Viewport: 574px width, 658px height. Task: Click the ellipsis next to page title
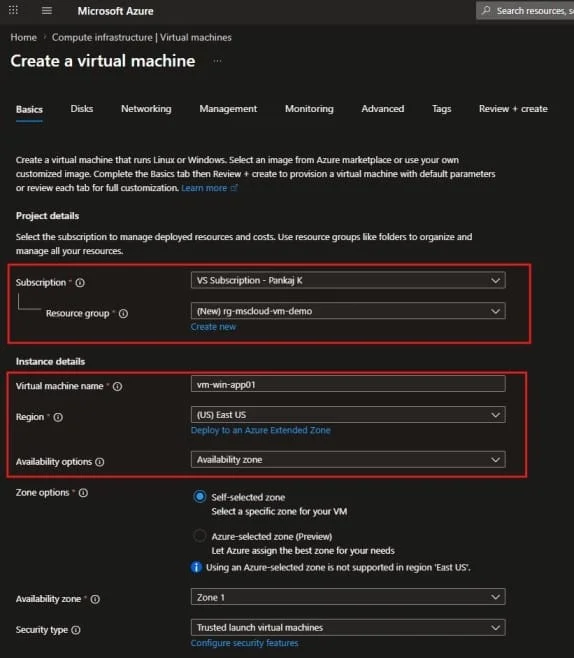point(217,61)
